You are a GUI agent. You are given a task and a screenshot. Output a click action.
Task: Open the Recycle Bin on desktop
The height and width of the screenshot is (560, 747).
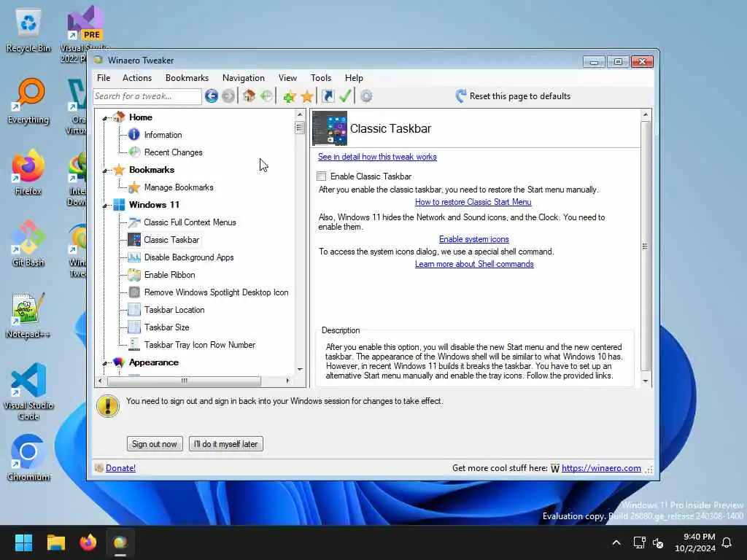[28, 29]
